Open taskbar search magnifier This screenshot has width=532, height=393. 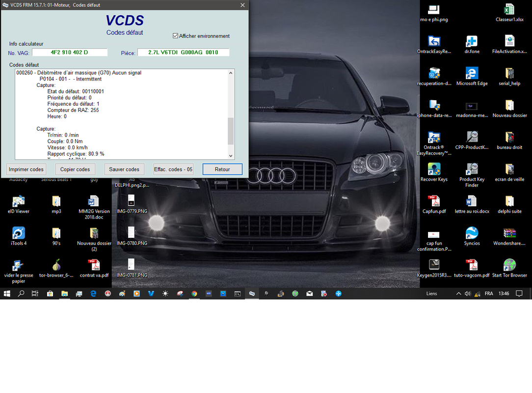(21, 293)
